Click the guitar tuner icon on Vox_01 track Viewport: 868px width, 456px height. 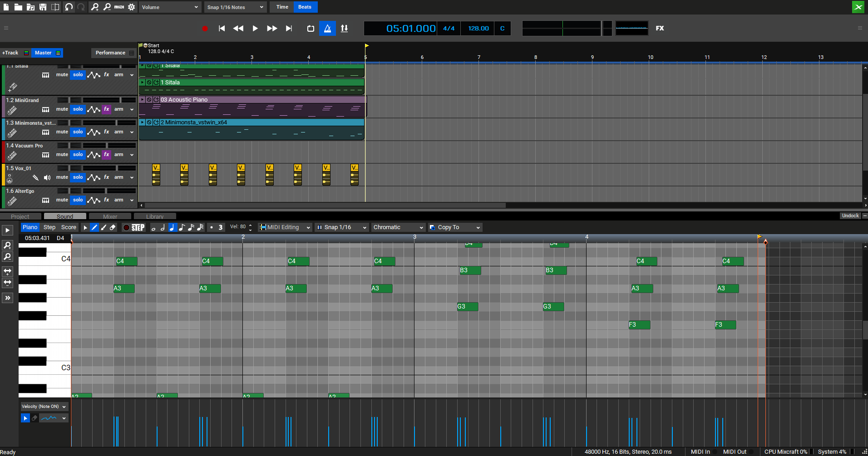(35, 177)
